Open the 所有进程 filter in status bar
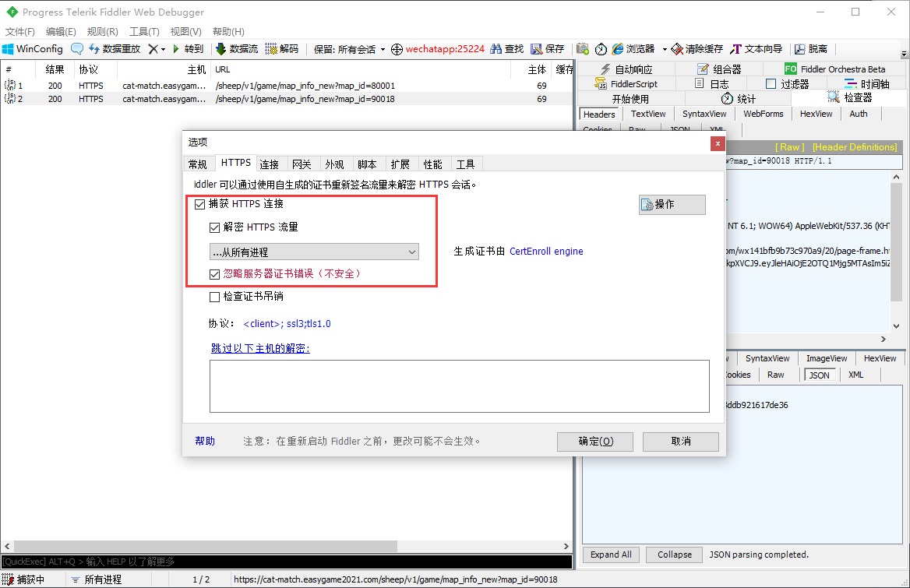 [97, 579]
